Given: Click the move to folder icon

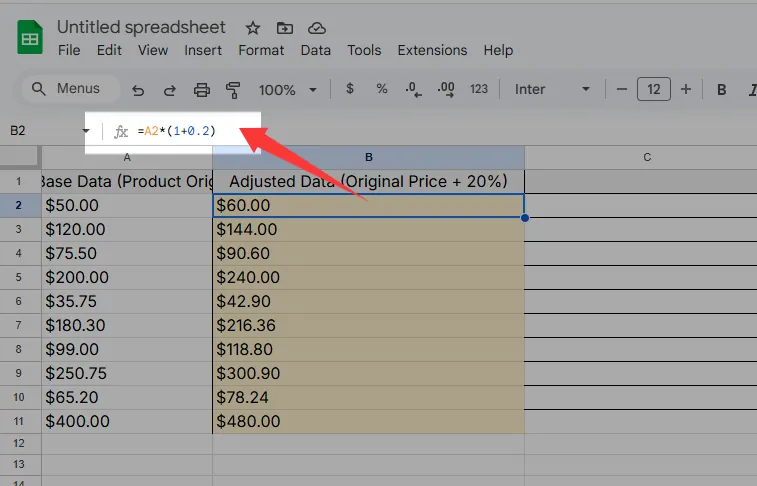Looking at the screenshot, I should point(285,28).
